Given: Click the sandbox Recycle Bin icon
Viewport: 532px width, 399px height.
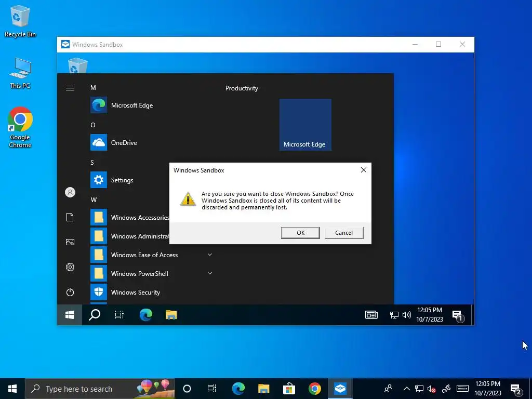Looking at the screenshot, I should pyautogui.click(x=78, y=65).
